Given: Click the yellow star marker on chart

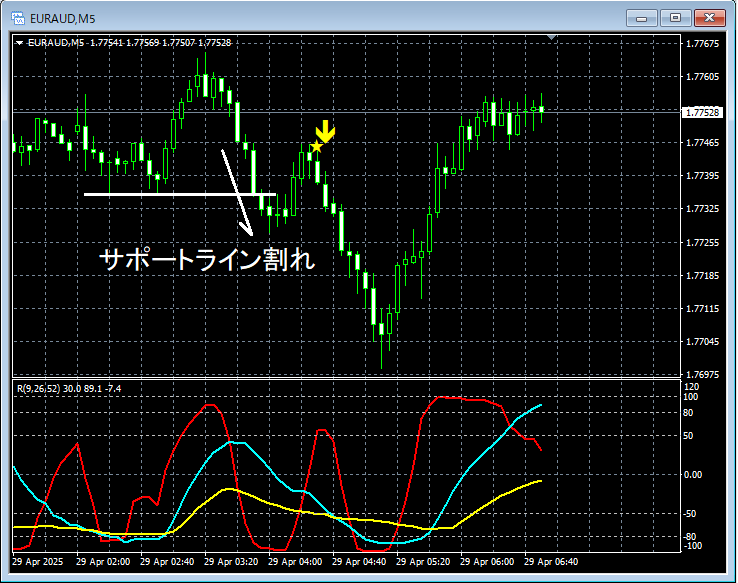Looking at the screenshot, I should pos(317,146).
